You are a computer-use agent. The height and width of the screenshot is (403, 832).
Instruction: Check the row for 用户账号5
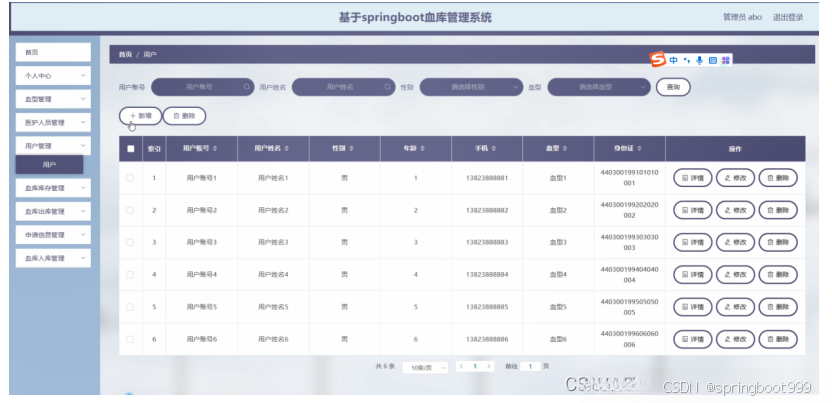coord(130,307)
